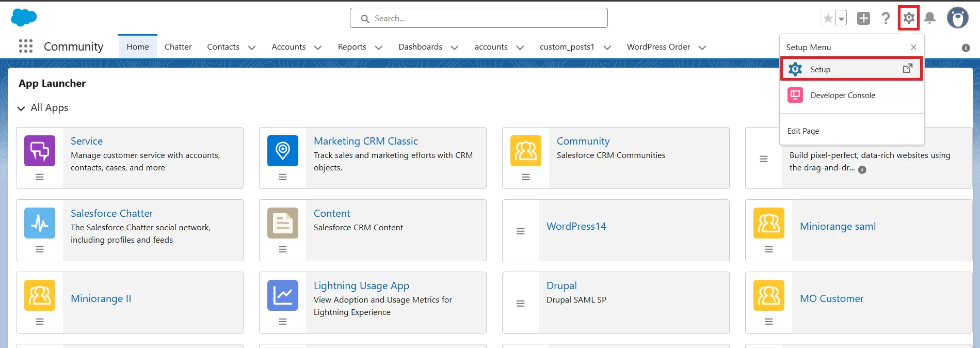Open the Content app link
The image size is (980, 348).
click(x=332, y=213)
